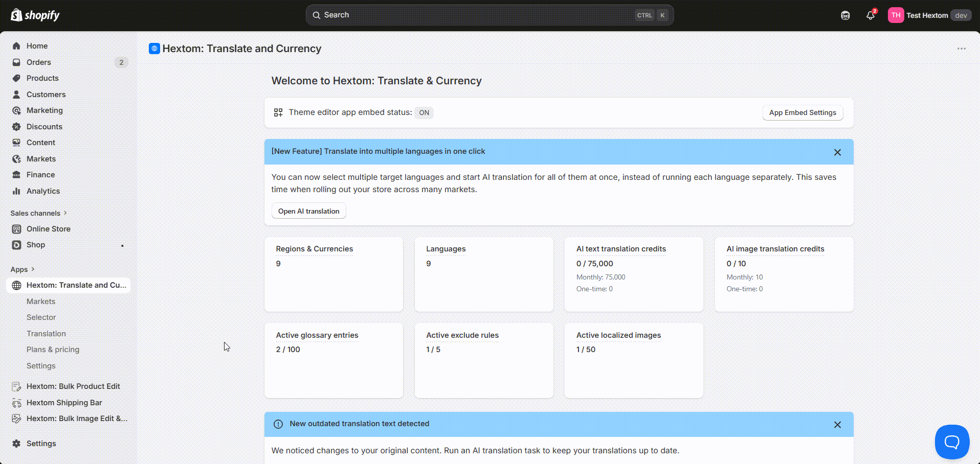Open the three-dot more actions menu
The width and height of the screenshot is (980, 464).
point(962,49)
